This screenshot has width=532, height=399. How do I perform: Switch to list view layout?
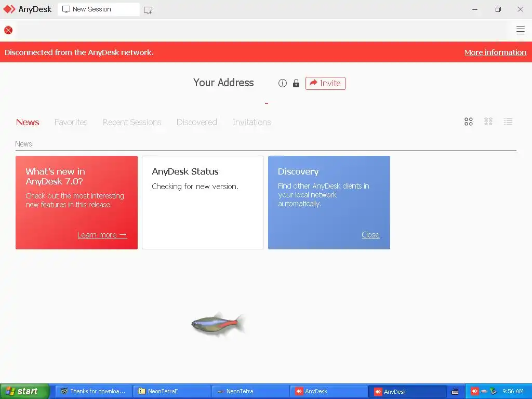click(508, 122)
